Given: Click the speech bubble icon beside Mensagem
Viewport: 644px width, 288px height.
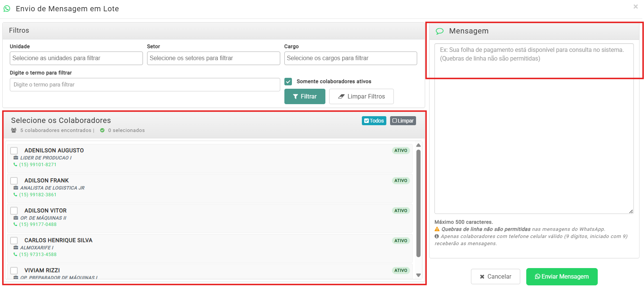Looking at the screenshot, I should pos(439,31).
